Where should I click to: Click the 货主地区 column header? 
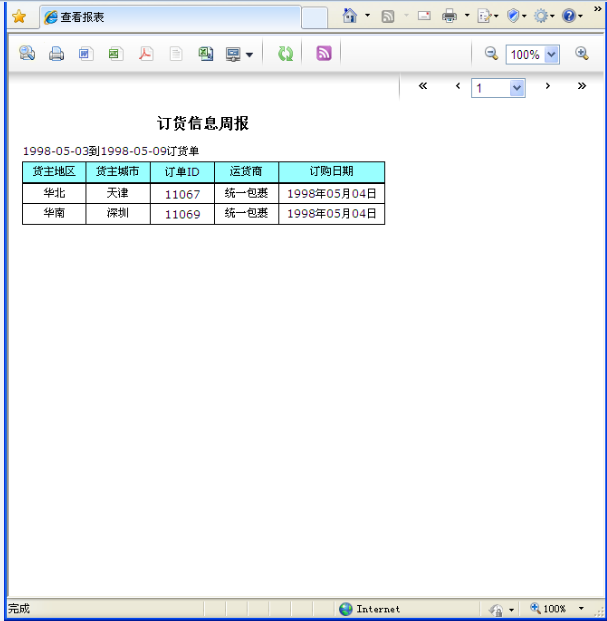54,172
